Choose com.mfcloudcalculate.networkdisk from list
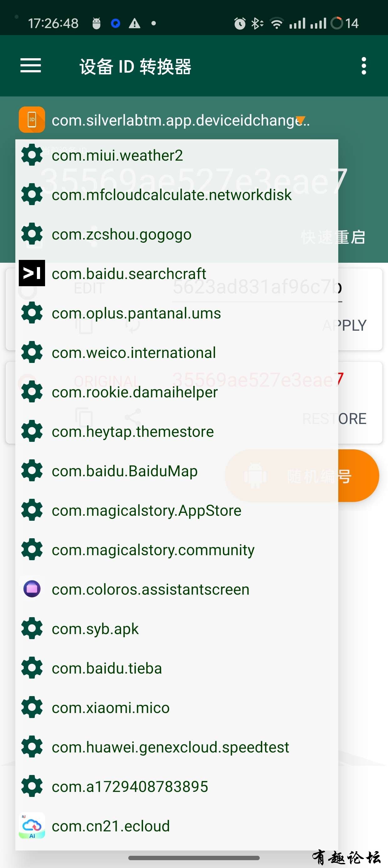 pyautogui.click(x=177, y=194)
